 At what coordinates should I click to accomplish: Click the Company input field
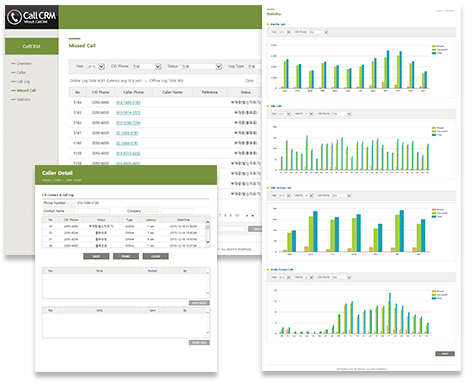pos(177,211)
